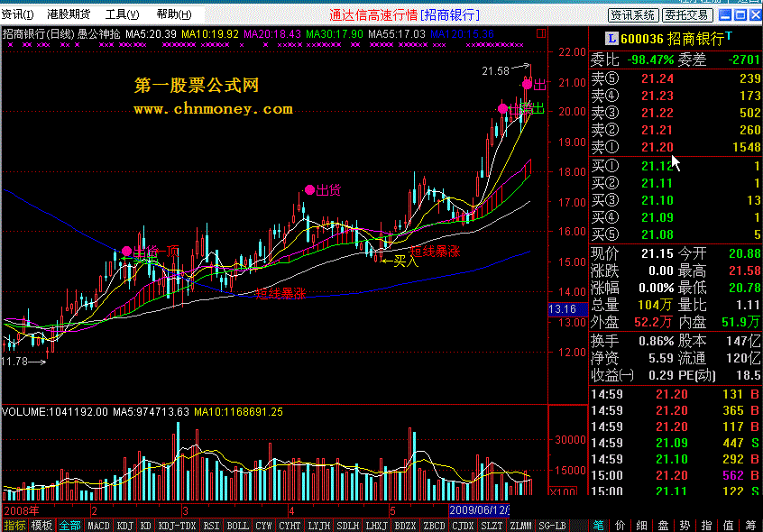Switch to the ZLMM indicator
Viewport: 763px width, 532px height.
[520, 526]
